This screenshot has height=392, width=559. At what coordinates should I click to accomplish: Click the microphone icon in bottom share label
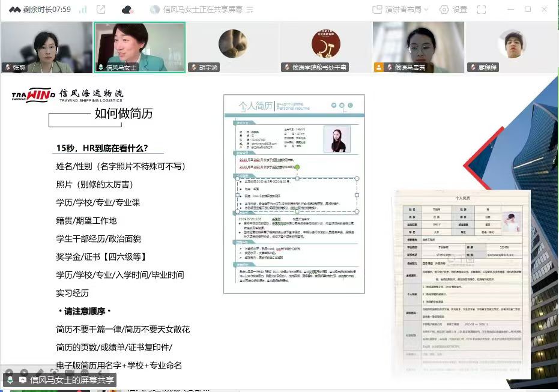10,380
